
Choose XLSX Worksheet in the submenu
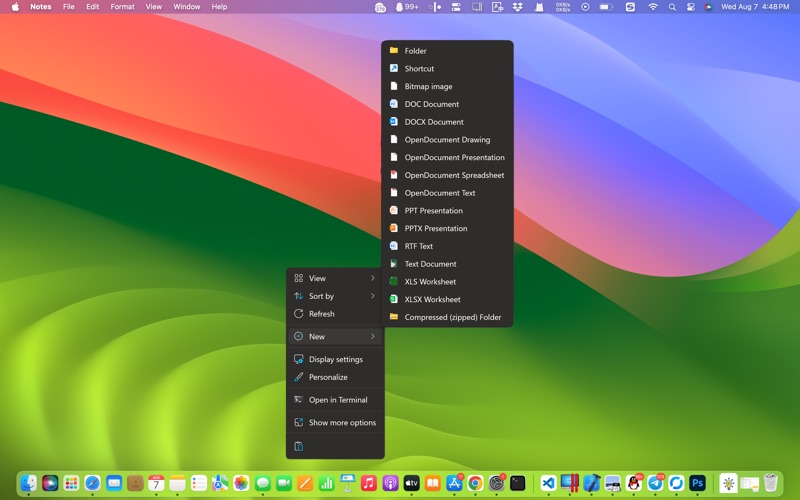coord(432,299)
